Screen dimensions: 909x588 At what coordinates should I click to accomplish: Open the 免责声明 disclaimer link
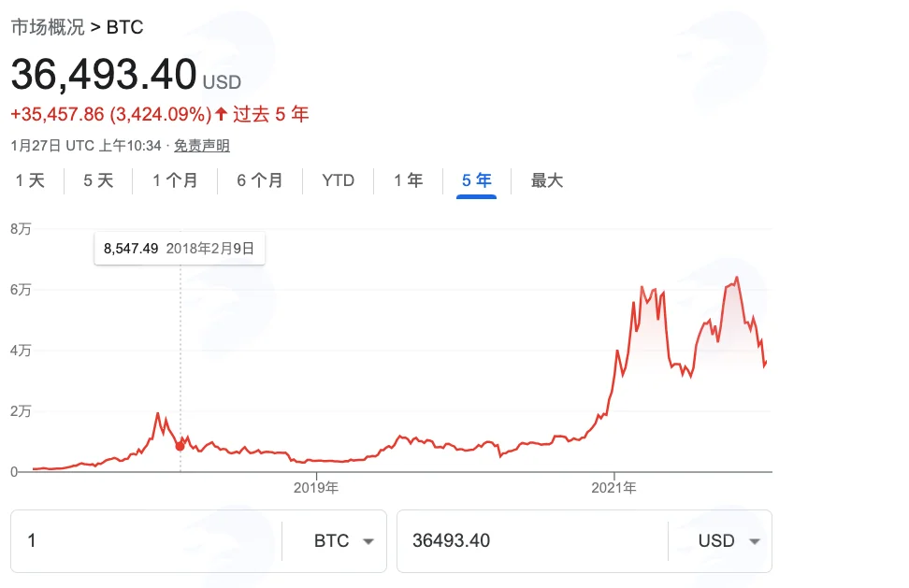click(x=202, y=146)
